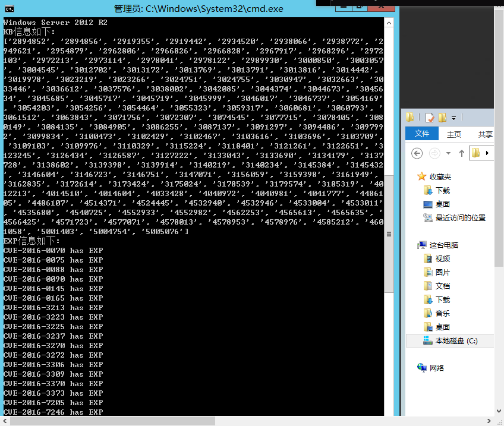The height and width of the screenshot is (426, 504).
Task: Click the 'CVE-2016-3270 has EXP' line
Action: (x=53, y=346)
